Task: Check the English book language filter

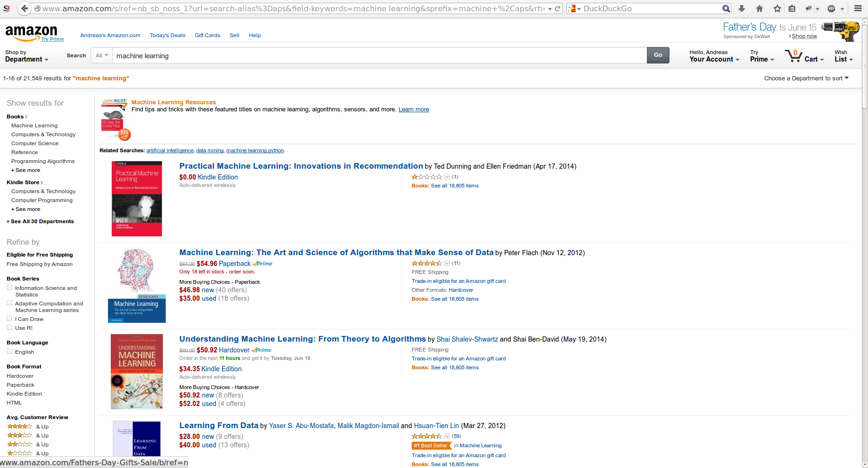Action: click(9, 351)
